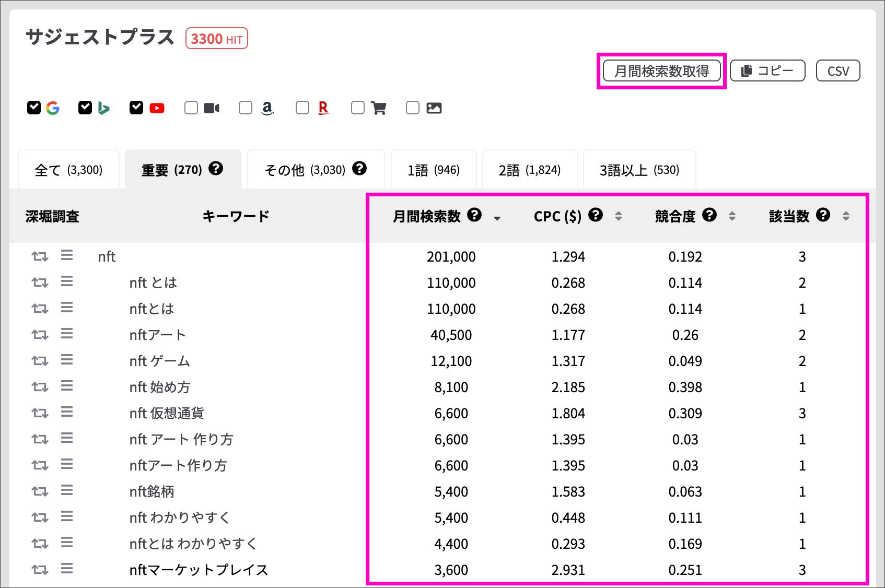Uncheck the YouTube source checkbox
This screenshot has width=885, height=588.
[136, 108]
